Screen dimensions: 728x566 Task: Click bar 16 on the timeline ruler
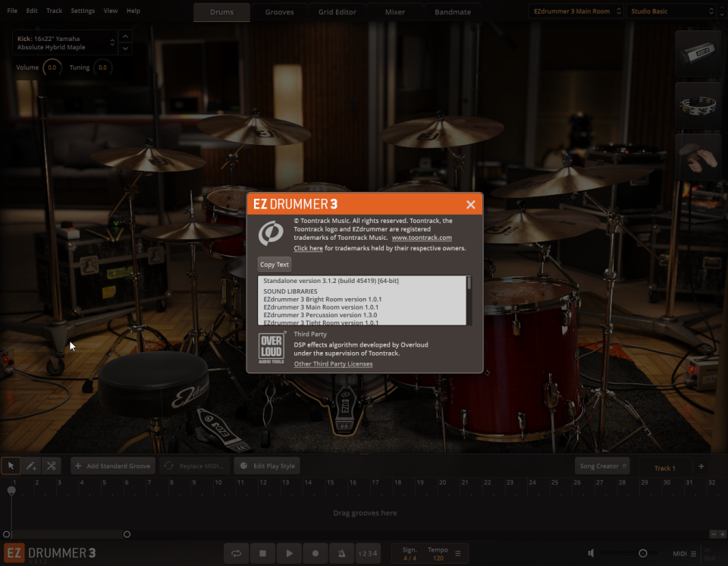(x=353, y=483)
